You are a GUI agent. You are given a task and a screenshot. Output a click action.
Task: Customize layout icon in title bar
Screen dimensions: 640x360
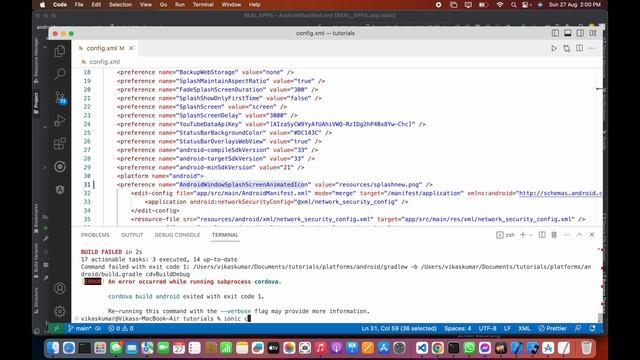pyautogui.click(x=593, y=33)
